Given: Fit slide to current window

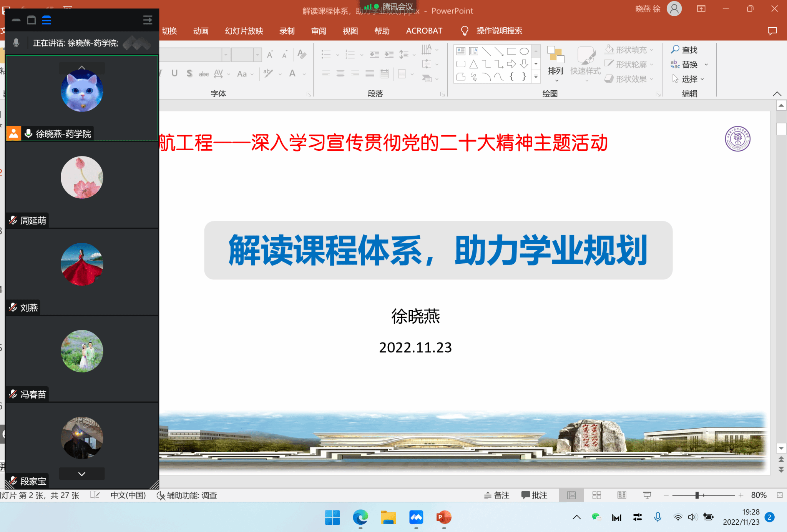Looking at the screenshot, I should [780, 495].
